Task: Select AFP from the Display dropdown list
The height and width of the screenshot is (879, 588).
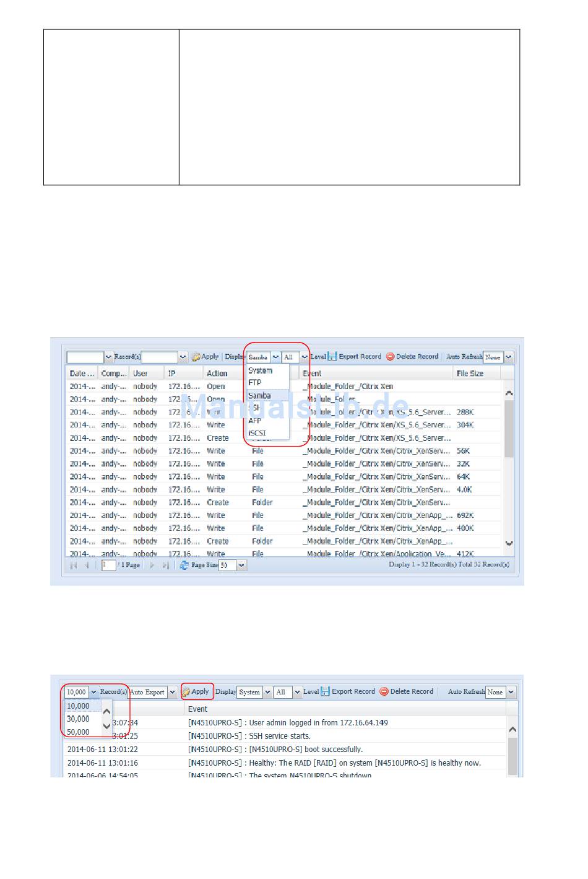Action: tap(267, 421)
